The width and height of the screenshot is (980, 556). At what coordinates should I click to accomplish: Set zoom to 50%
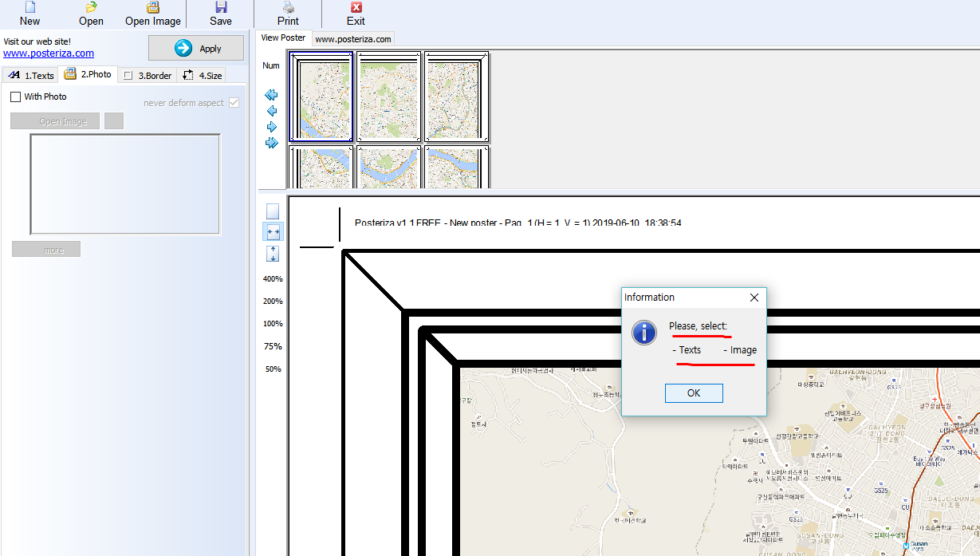coord(273,369)
